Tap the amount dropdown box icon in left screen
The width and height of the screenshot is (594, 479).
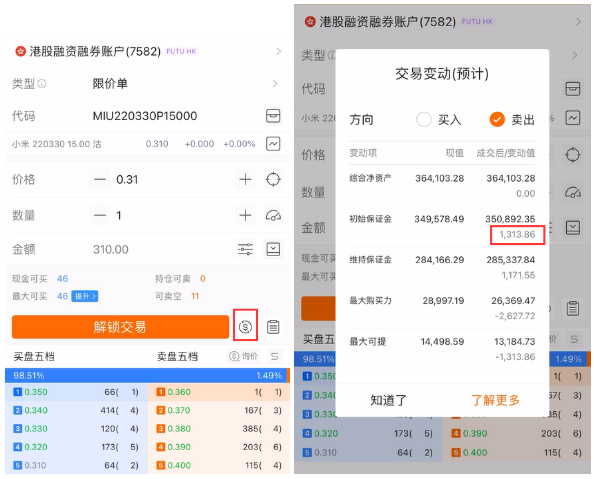(273, 249)
